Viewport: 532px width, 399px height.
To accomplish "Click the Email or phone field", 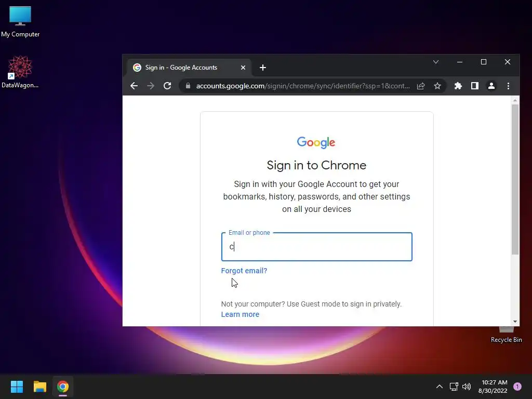I will coord(316,247).
